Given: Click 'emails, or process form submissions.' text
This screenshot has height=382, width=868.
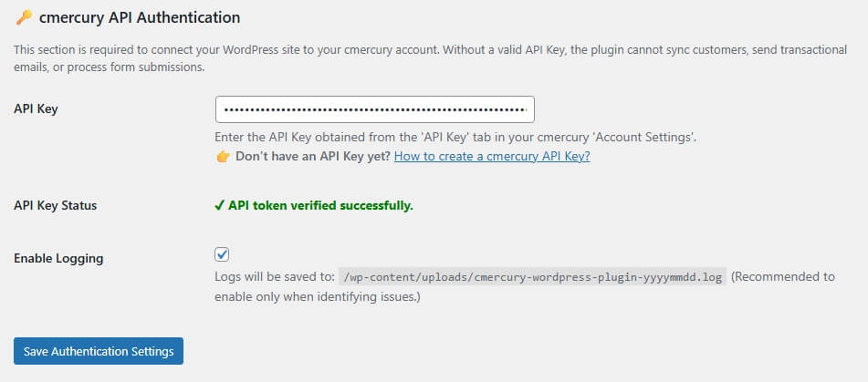Looking at the screenshot, I should [110, 67].
